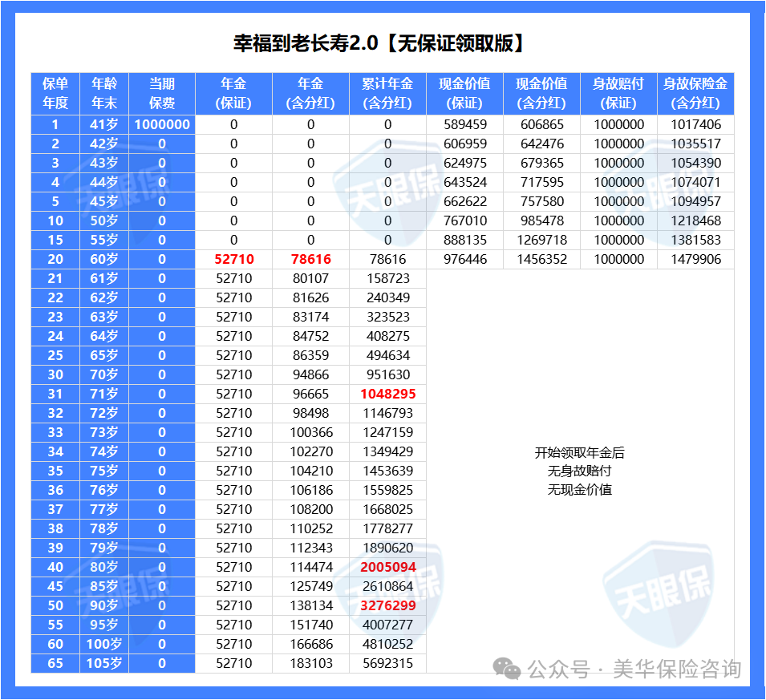Image resolution: width=766 pixels, height=700 pixels.
Task: Click the 5692315 cell in the last row
Action: pyautogui.click(x=387, y=663)
